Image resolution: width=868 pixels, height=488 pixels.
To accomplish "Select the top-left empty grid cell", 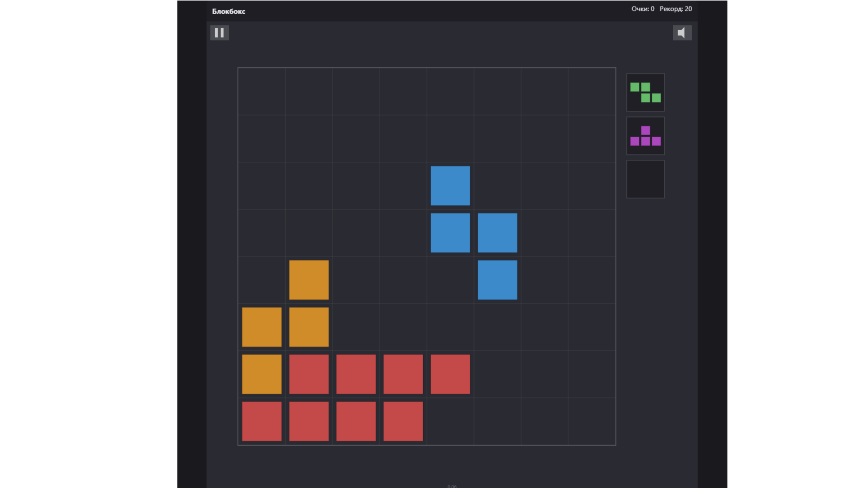I will point(261,91).
